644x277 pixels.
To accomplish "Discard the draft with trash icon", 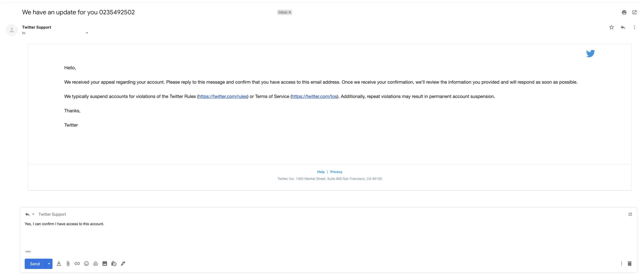I will pos(629,264).
